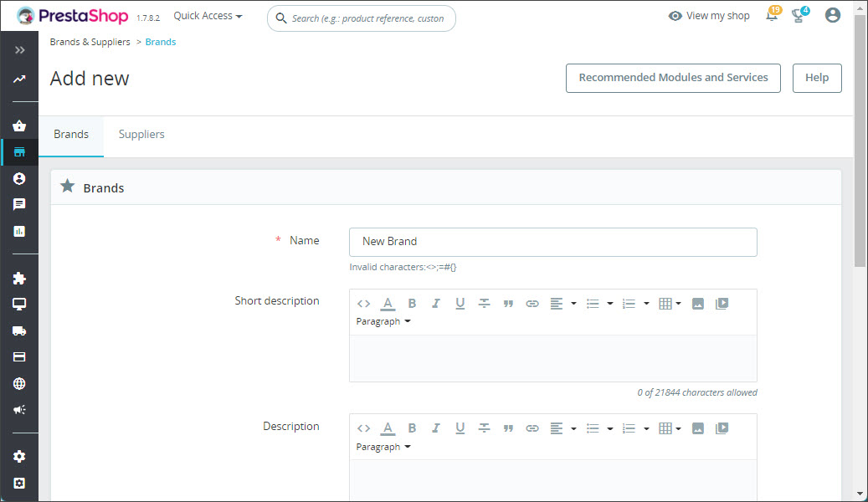Open text color in Description editor

click(388, 428)
